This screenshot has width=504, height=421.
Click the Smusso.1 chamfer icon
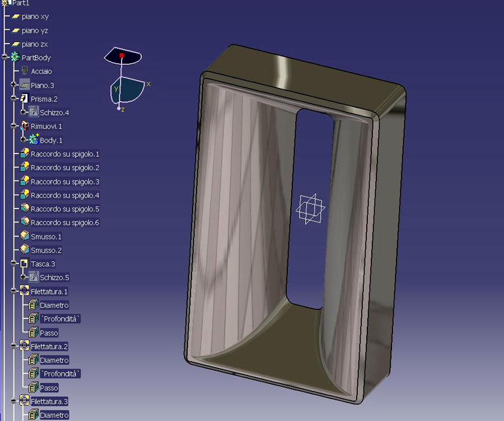(x=25, y=235)
